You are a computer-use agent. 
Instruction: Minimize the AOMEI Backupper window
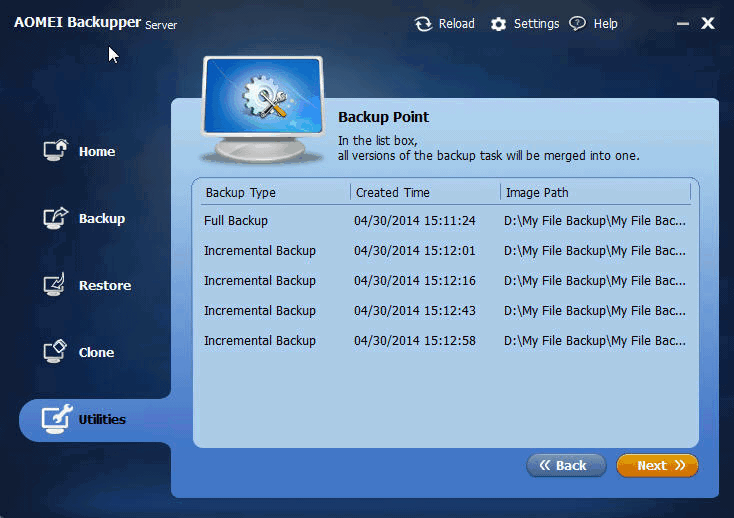(683, 23)
